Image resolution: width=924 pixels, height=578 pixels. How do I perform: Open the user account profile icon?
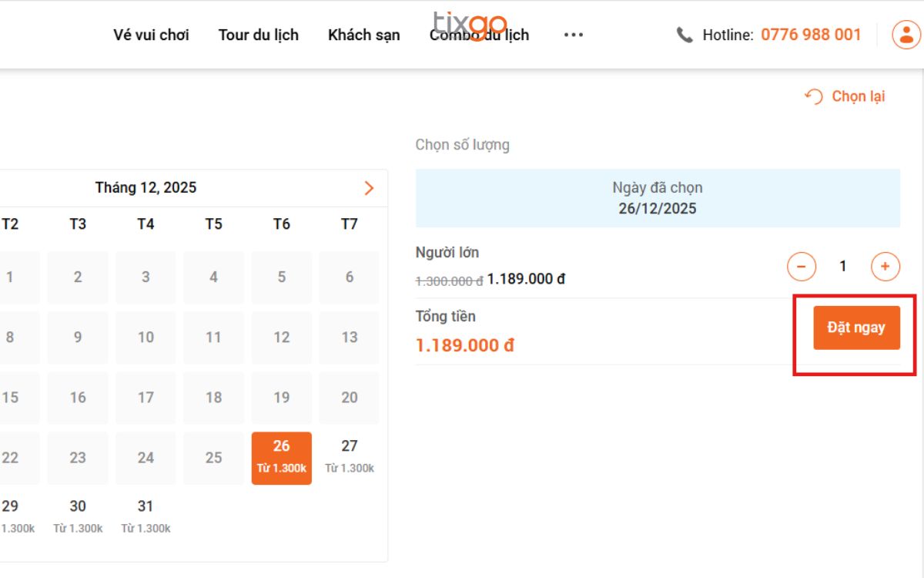point(906,35)
